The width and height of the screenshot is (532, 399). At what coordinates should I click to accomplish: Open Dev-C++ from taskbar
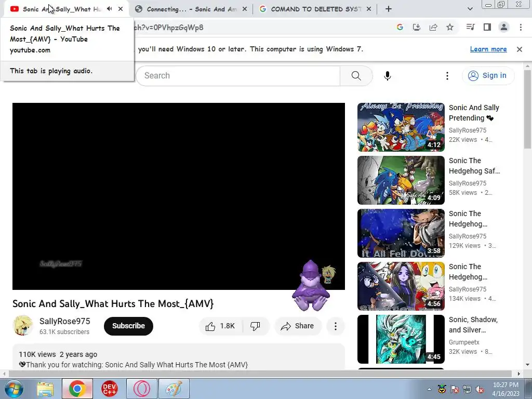pyautogui.click(x=109, y=389)
